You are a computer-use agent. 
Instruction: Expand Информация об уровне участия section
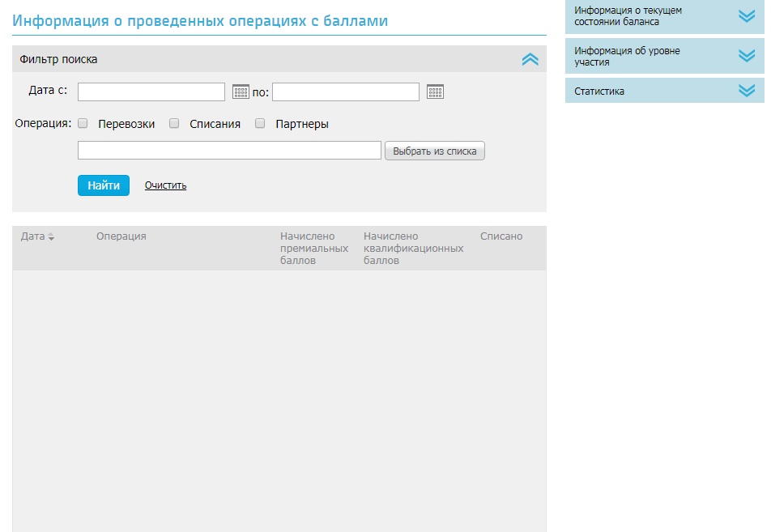click(x=746, y=56)
